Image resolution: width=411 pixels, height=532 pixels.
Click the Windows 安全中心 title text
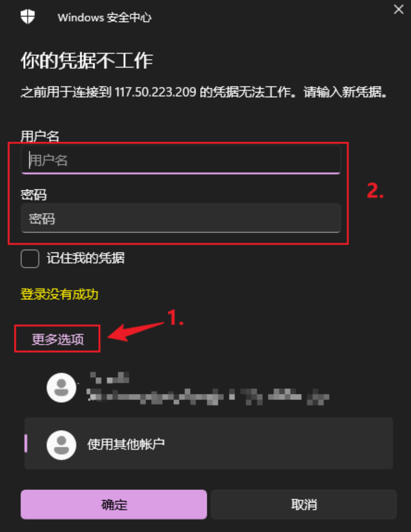pos(105,18)
